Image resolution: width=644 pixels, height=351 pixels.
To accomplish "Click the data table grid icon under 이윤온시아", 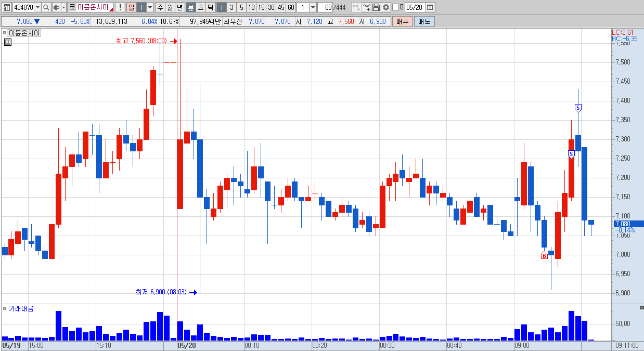I will pyautogui.click(x=7, y=42).
